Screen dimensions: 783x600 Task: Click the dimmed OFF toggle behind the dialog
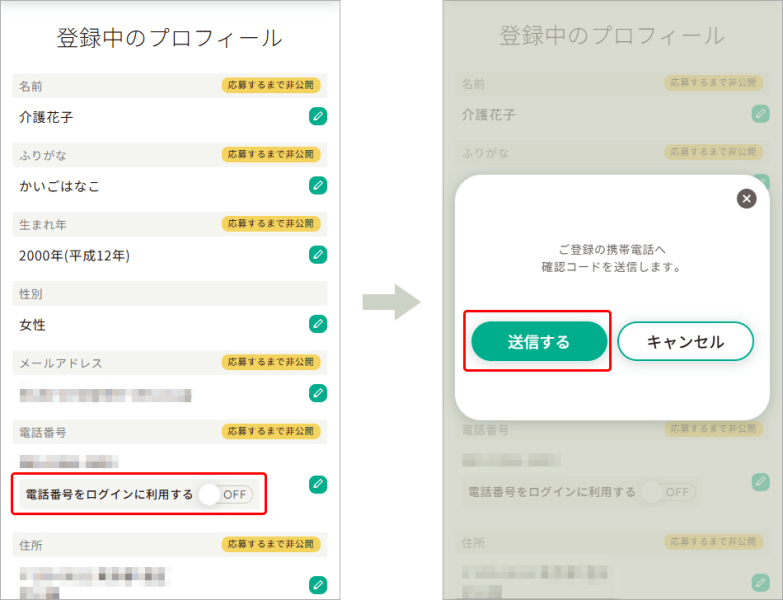click(668, 492)
